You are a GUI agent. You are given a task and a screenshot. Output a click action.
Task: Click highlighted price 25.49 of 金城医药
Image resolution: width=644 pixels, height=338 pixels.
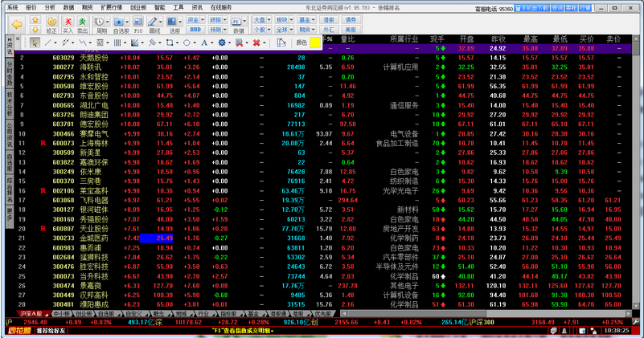pos(157,238)
